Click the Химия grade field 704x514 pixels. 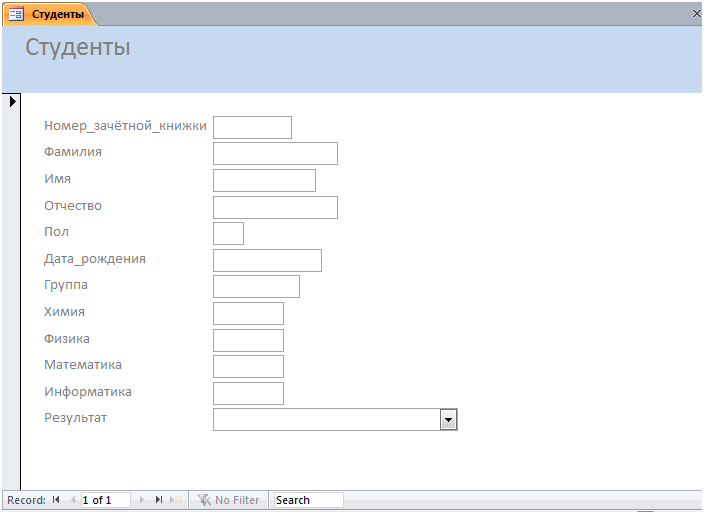click(x=248, y=313)
